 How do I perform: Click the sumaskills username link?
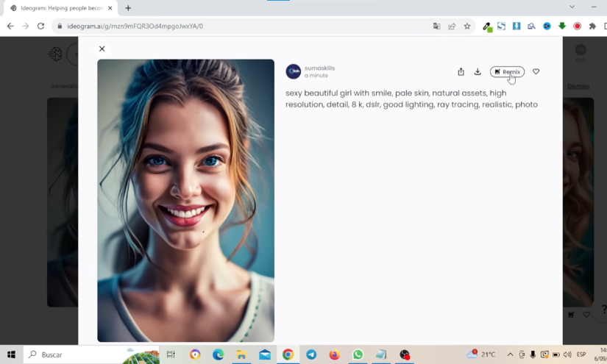pyautogui.click(x=319, y=68)
